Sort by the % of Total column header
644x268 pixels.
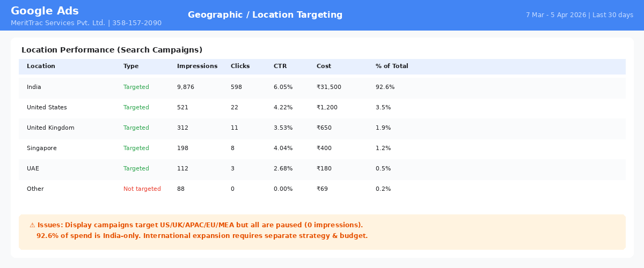point(392,66)
